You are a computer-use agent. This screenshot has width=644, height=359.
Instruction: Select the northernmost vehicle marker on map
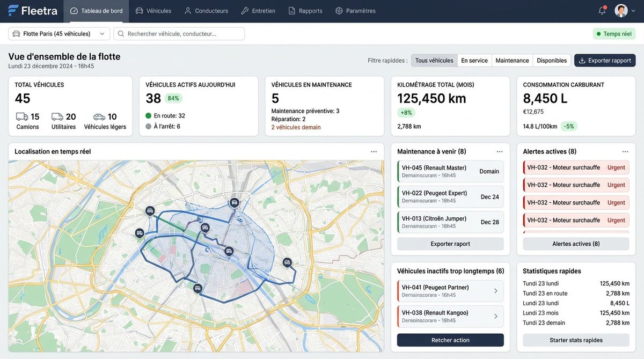[x=234, y=202]
